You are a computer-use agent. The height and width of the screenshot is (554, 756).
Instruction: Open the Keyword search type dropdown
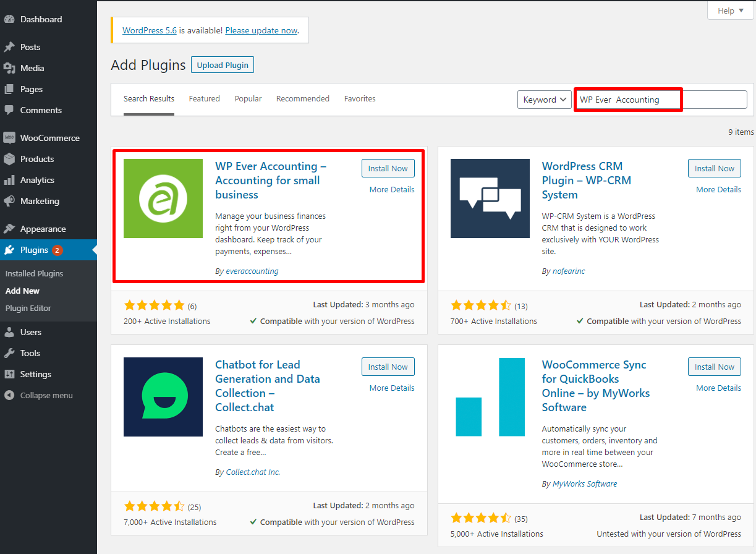click(544, 100)
